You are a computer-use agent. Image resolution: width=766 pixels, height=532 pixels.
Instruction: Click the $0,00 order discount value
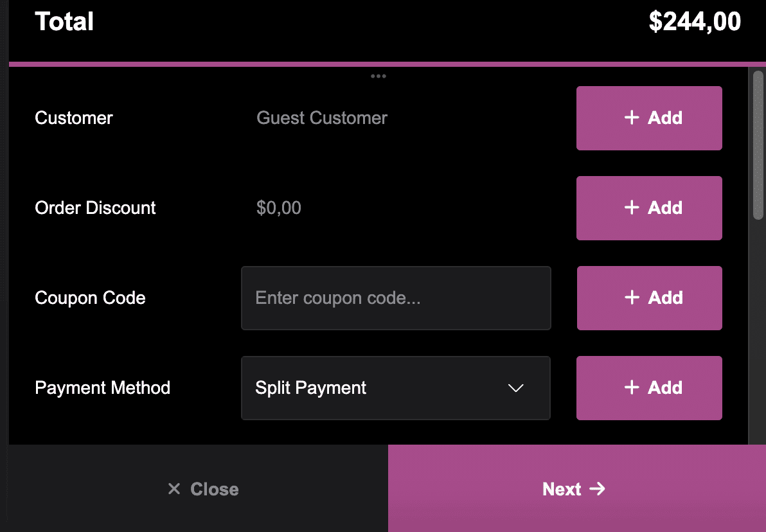(x=279, y=208)
